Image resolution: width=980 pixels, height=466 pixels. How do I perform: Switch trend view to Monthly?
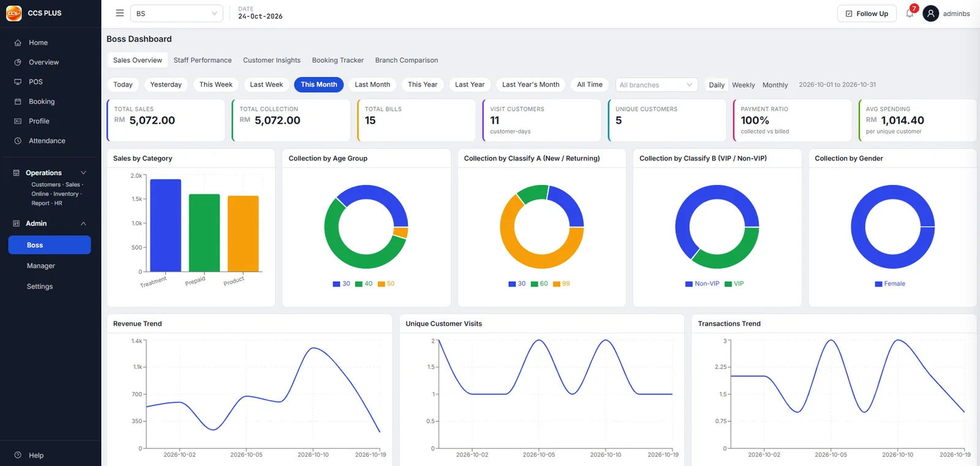775,85
